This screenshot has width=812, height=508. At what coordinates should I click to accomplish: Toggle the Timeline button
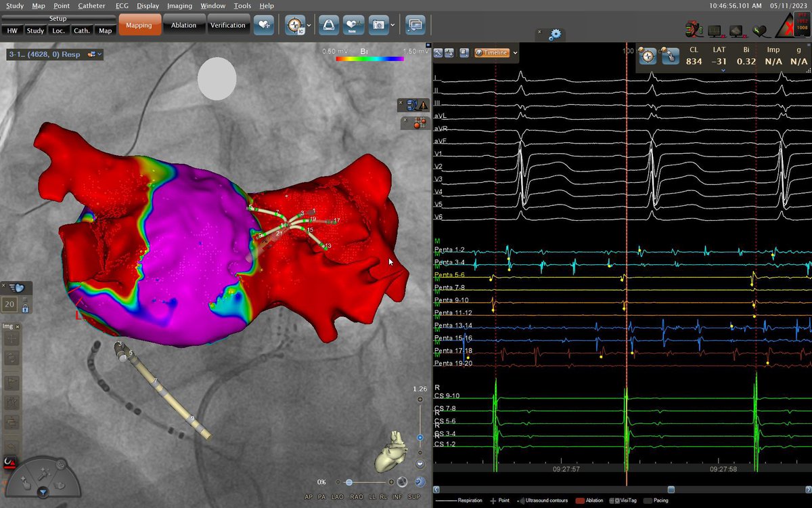pyautogui.click(x=492, y=53)
